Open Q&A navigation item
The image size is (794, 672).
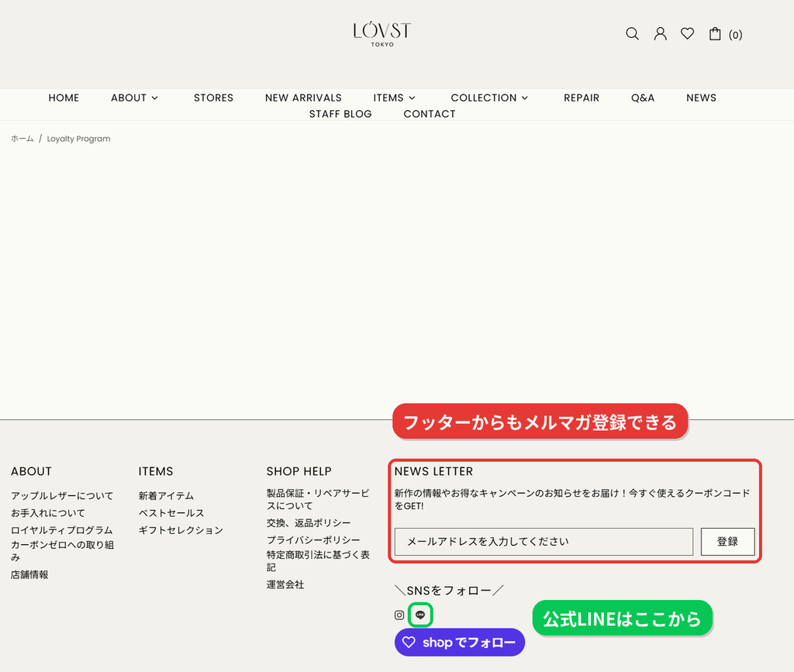(643, 98)
